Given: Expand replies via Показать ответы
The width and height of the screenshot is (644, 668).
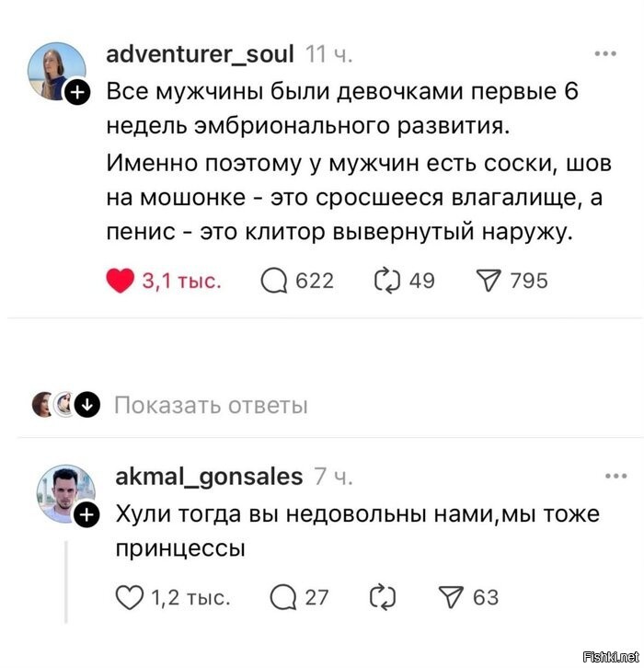Looking at the screenshot, I should coord(211,405).
